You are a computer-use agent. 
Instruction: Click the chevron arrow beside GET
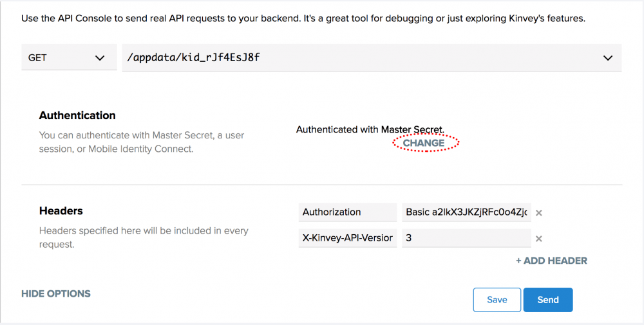point(100,58)
